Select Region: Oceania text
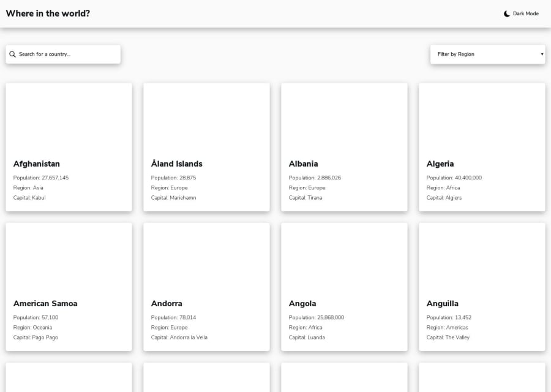551x392 pixels. coord(32,327)
